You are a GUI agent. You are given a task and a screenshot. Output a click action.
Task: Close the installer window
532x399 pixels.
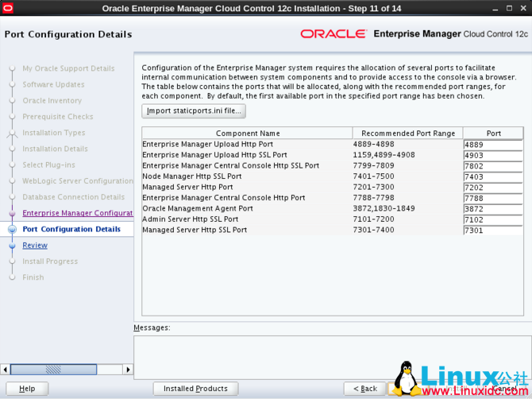tap(523, 8)
